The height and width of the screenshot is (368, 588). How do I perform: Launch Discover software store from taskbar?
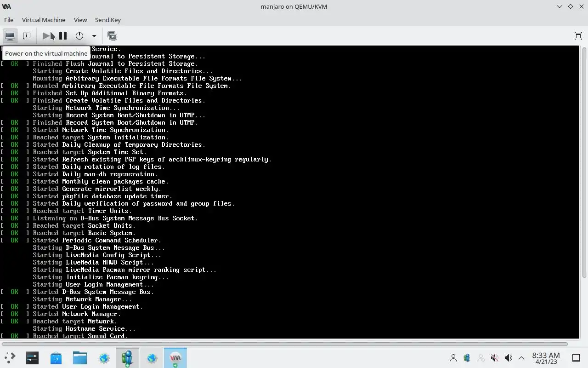[x=56, y=358]
